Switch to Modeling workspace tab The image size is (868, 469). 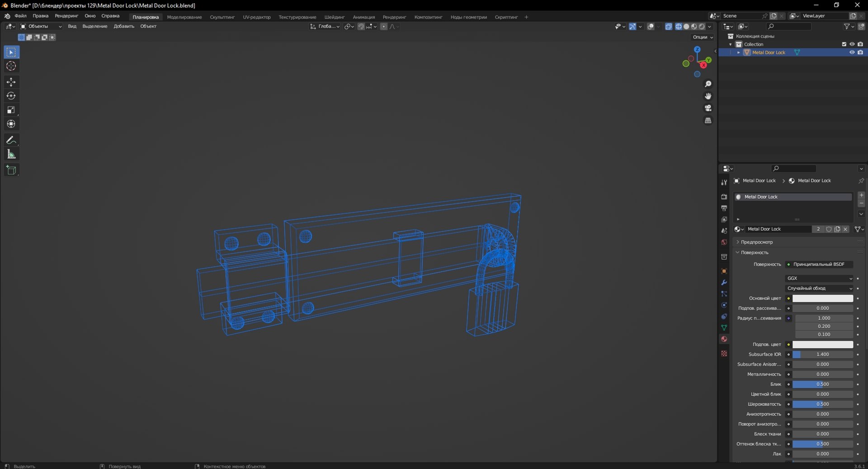coord(184,17)
